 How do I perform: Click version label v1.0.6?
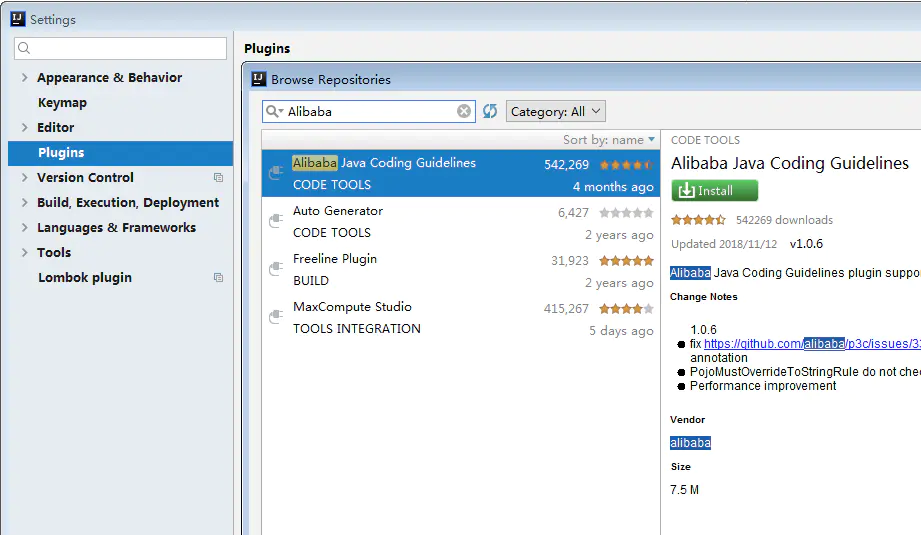[806, 244]
